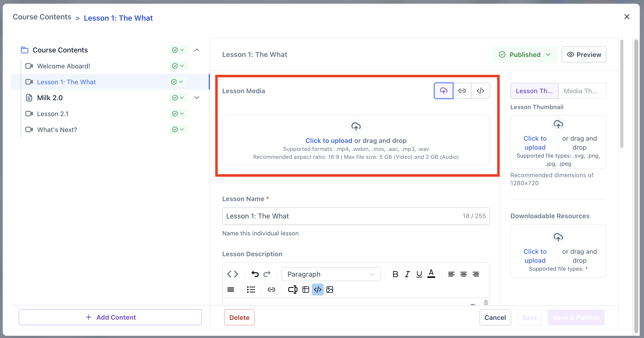The height and width of the screenshot is (338, 644).
Task: Expand the Milk 2.0 section
Action: (x=197, y=98)
